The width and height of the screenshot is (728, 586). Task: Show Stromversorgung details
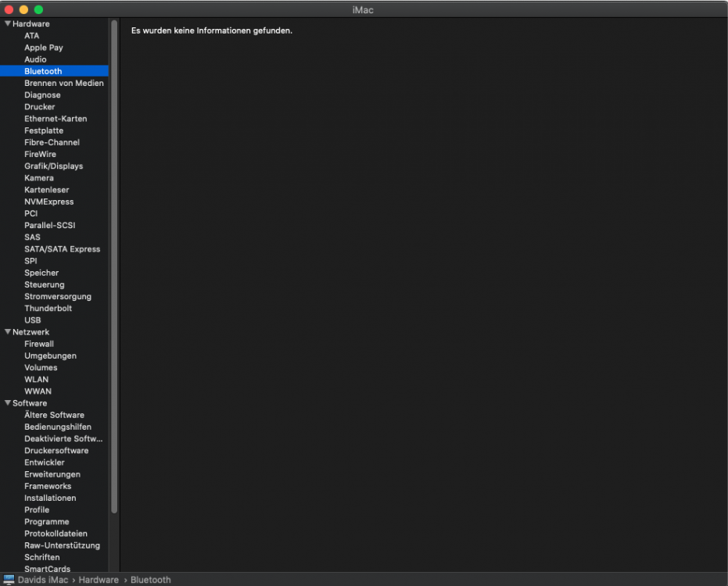pos(58,296)
